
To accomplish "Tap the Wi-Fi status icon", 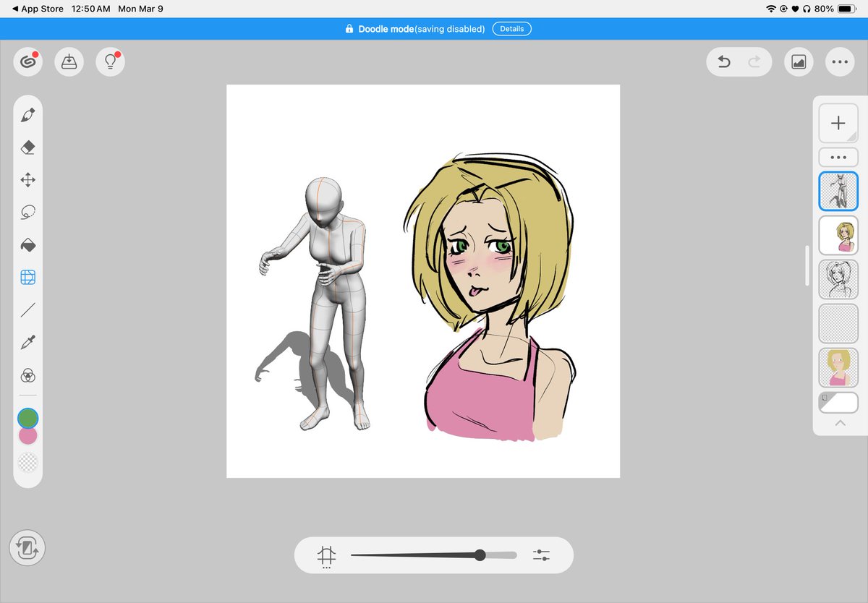I will tap(771, 9).
